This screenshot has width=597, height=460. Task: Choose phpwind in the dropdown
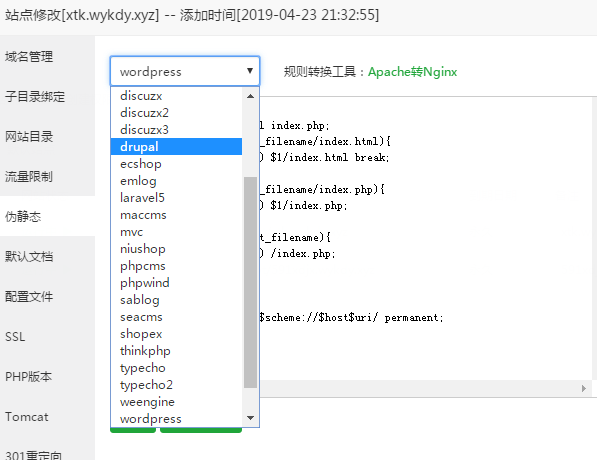coord(176,283)
